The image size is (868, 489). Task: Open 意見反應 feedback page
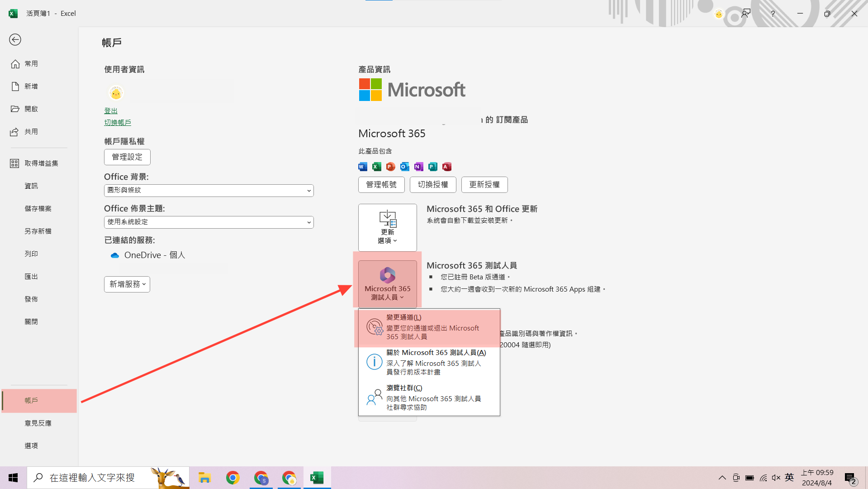(39, 423)
